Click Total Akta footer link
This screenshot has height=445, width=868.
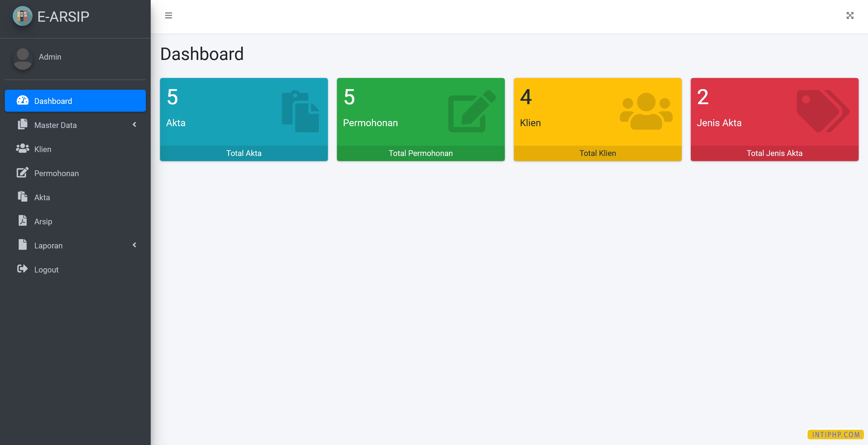tap(244, 153)
